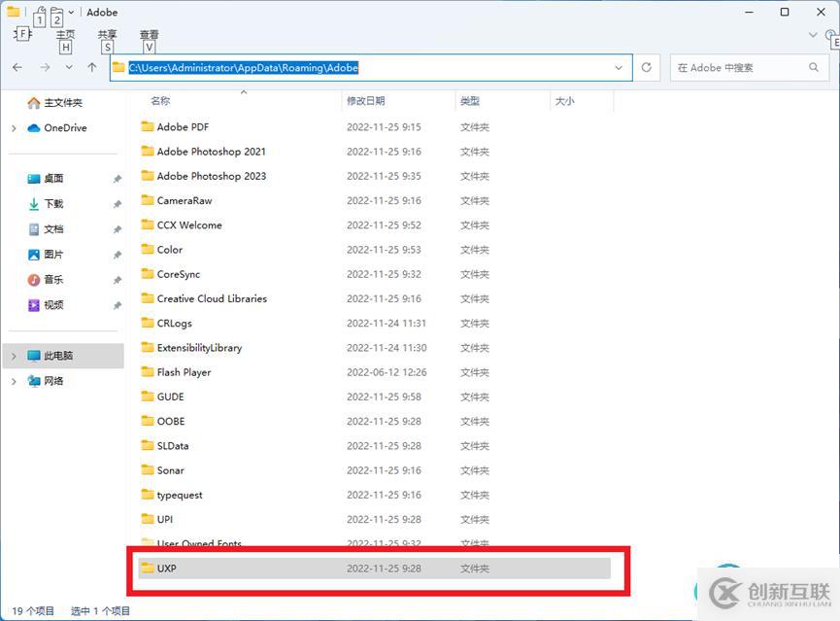This screenshot has width=840, height=621.
Task: Go back with the left arrow button
Action: coord(17,68)
